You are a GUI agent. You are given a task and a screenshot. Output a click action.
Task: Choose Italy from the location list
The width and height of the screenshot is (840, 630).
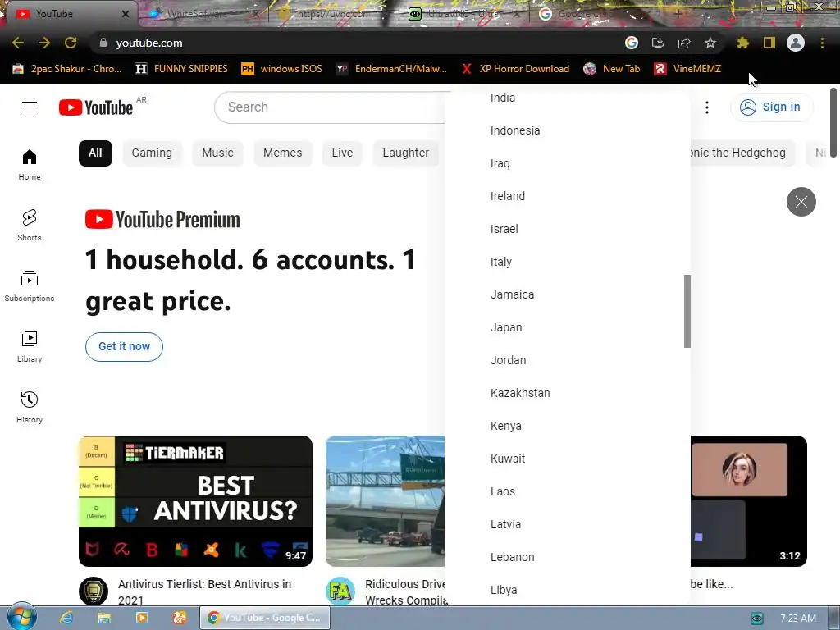click(x=568, y=262)
